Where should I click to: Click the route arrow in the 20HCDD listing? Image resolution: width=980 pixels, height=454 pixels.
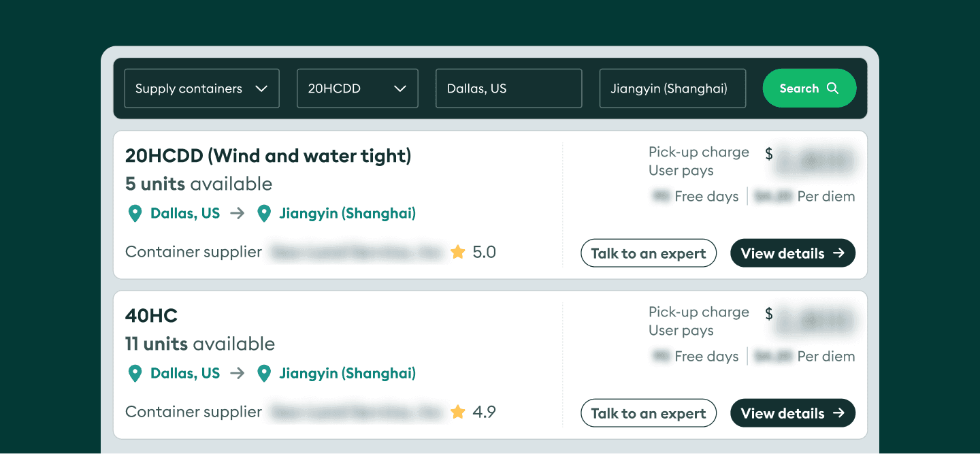[x=237, y=214]
